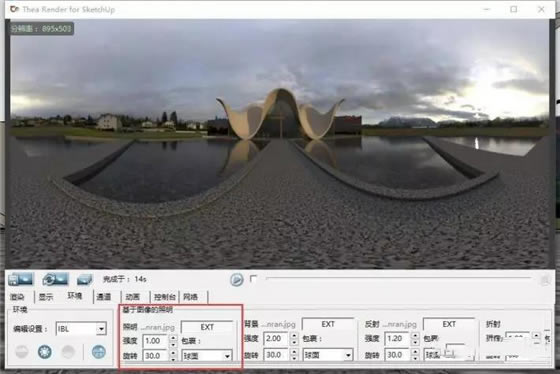
Task: Click the refresh render icon with arrows
Action: [55, 279]
